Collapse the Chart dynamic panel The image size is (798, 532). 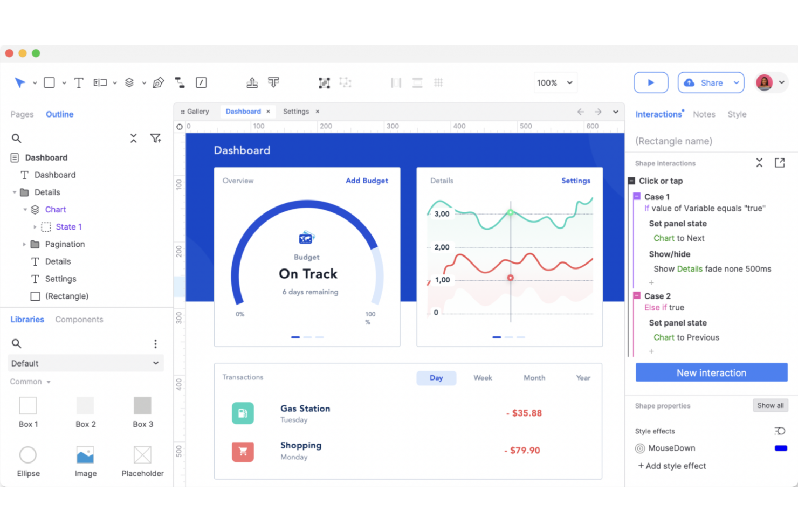pyautogui.click(x=25, y=210)
